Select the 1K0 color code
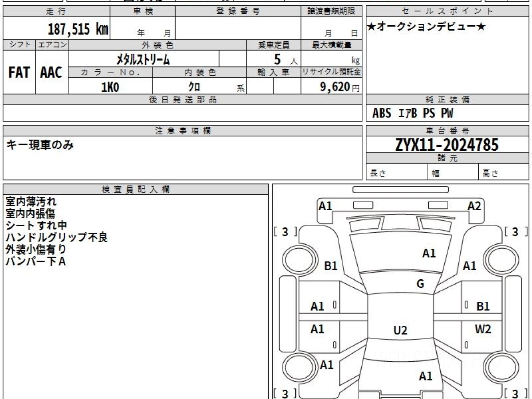 [x=110, y=87]
